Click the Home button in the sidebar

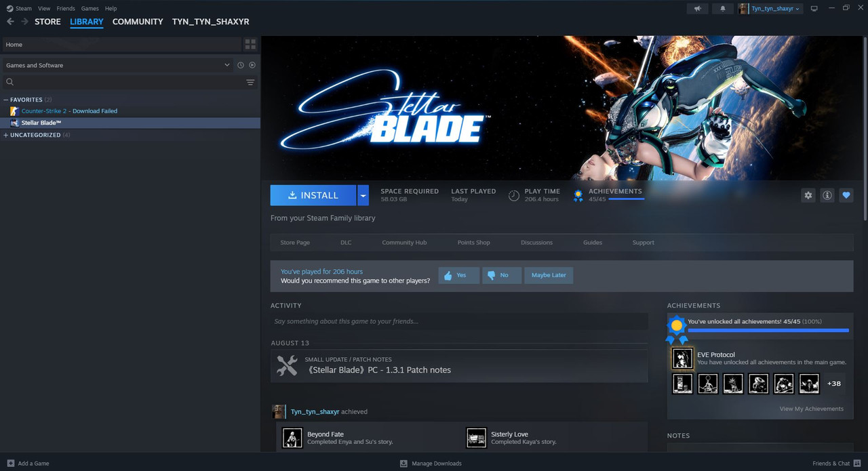[122, 44]
